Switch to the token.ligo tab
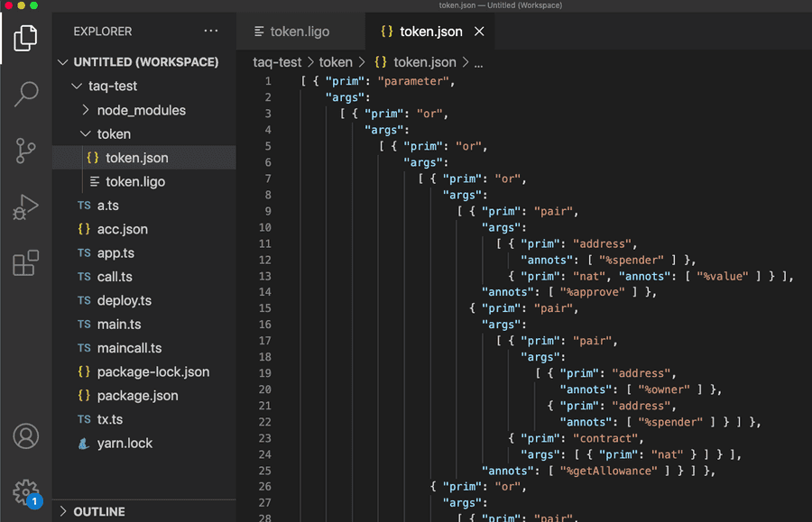Screen dimensions: 812x522 click(x=300, y=32)
